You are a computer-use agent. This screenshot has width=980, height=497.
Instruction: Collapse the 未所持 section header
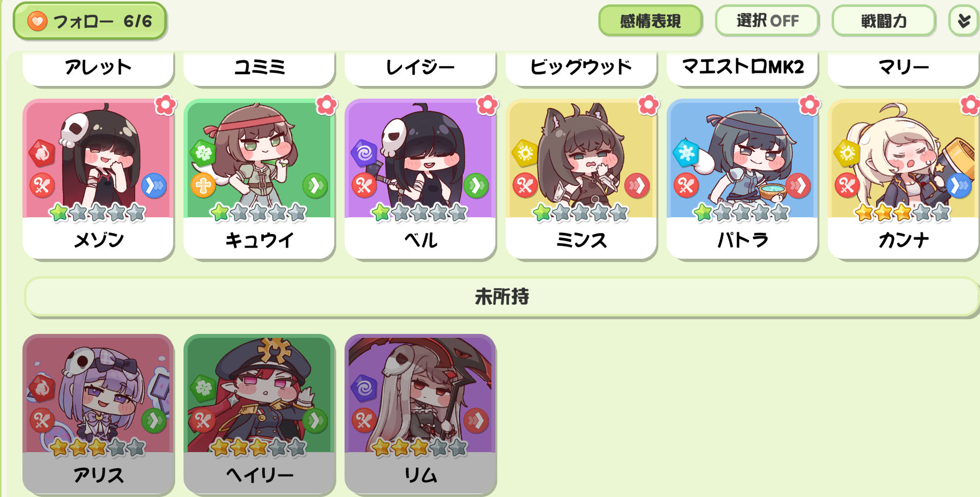coord(502,297)
